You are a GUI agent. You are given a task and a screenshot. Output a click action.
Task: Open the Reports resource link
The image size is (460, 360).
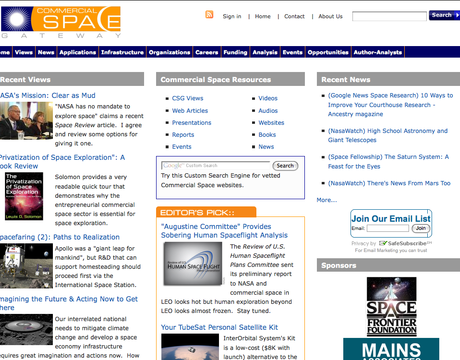click(x=183, y=135)
